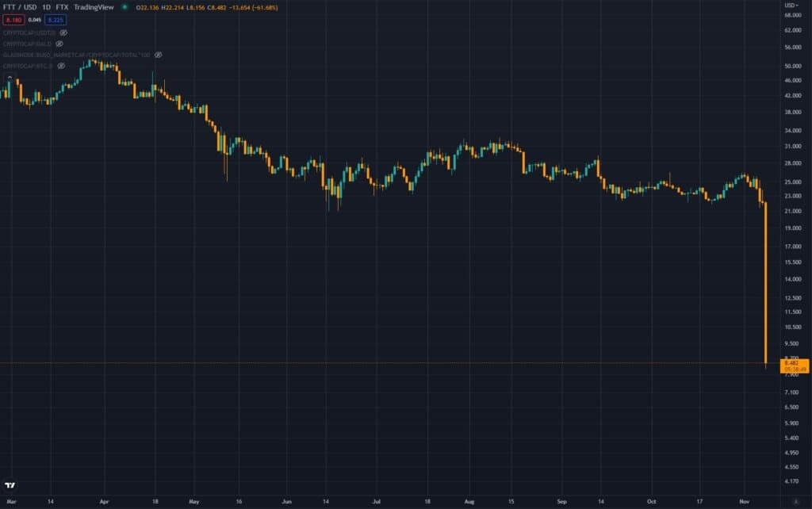Click the TradingView logo icon

[10, 485]
